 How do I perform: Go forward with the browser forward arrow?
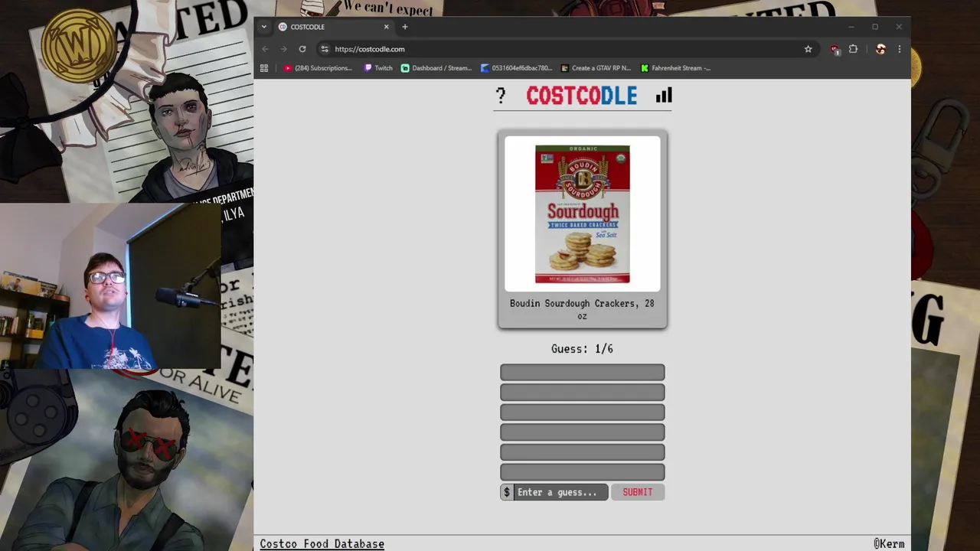(x=283, y=49)
